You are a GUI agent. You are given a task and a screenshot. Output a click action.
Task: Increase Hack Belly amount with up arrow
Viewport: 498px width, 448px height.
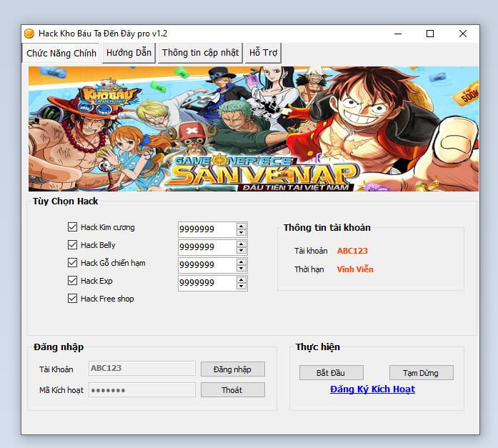241,244
